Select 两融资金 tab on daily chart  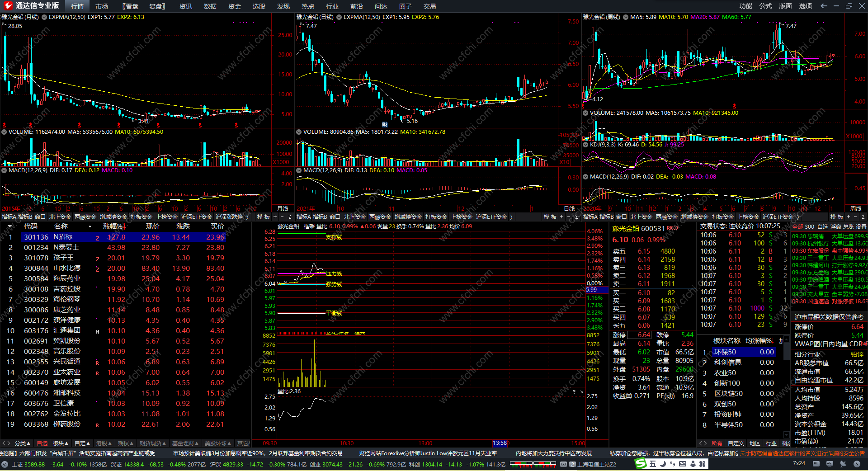pos(380,217)
